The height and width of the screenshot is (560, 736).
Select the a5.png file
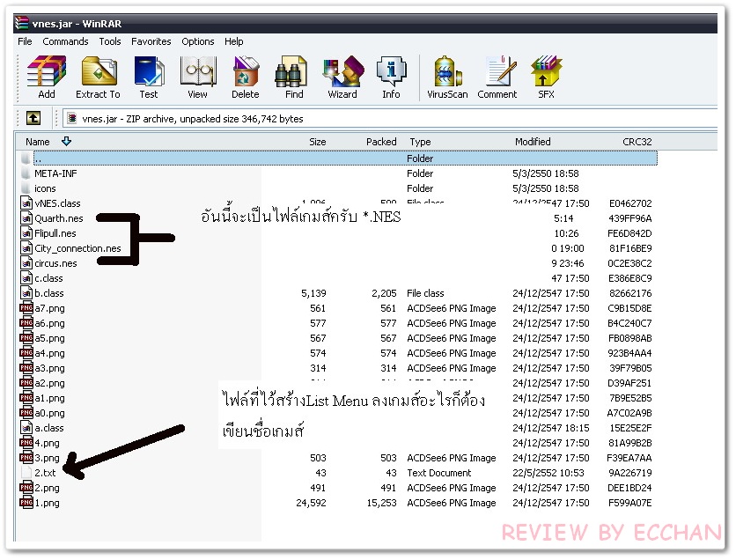coord(50,338)
